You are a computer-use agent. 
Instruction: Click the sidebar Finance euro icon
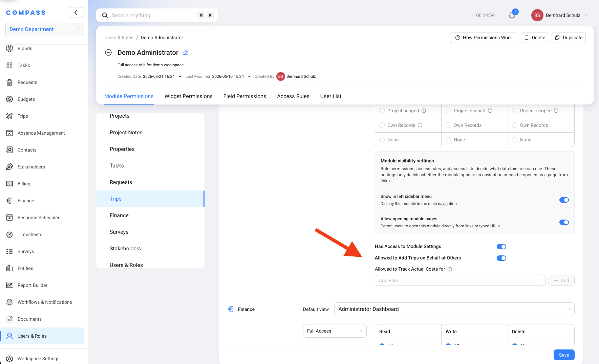[x=9, y=201]
